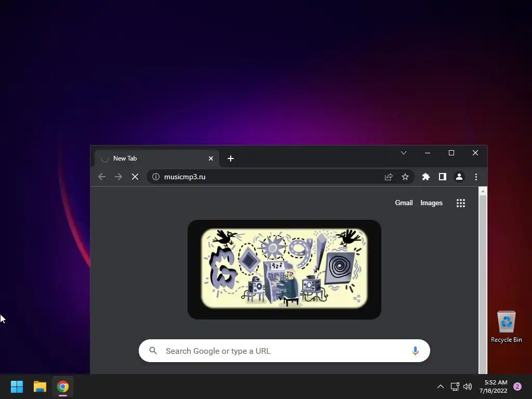View site information icon for musicmp3.ru
The image size is (532, 399).
(156, 177)
